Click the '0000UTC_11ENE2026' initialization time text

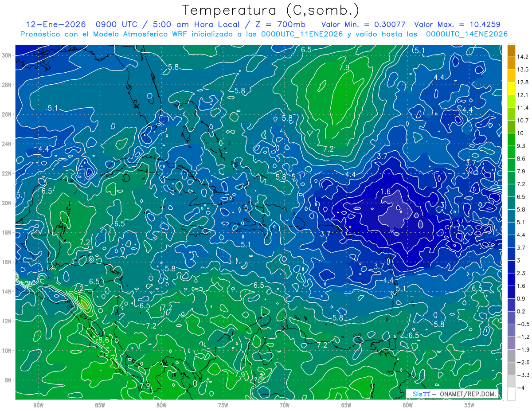click(302, 34)
